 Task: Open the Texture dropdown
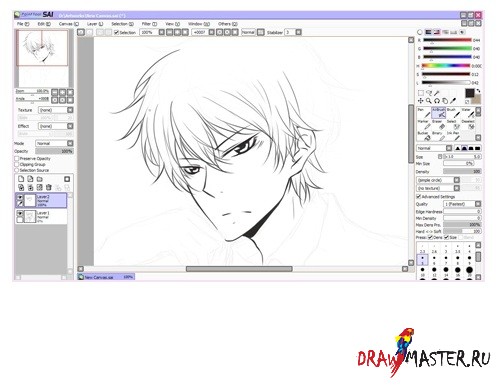[56, 110]
